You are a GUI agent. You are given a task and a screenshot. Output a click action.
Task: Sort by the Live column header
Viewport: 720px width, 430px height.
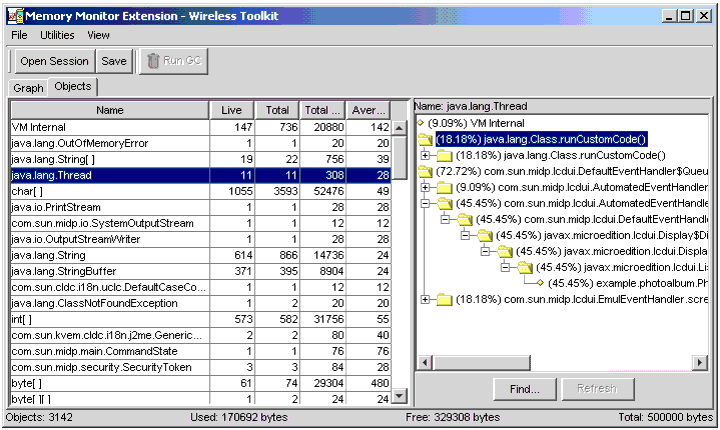[231, 110]
